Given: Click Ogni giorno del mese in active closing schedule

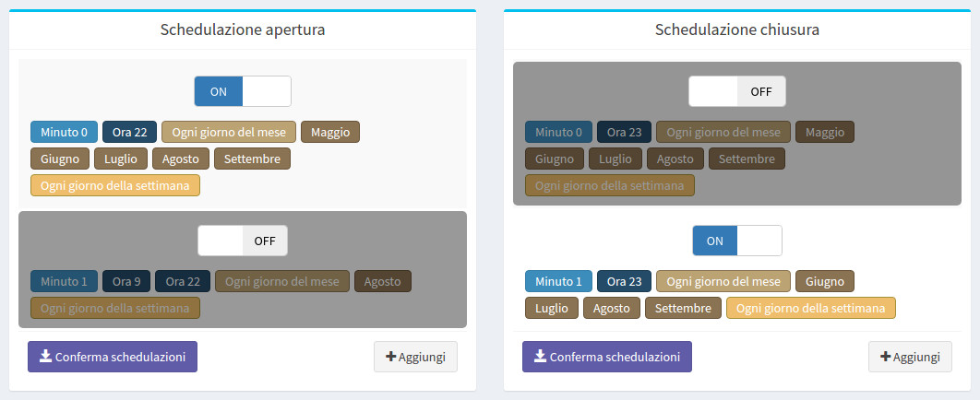Looking at the screenshot, I should coord(723,281).
